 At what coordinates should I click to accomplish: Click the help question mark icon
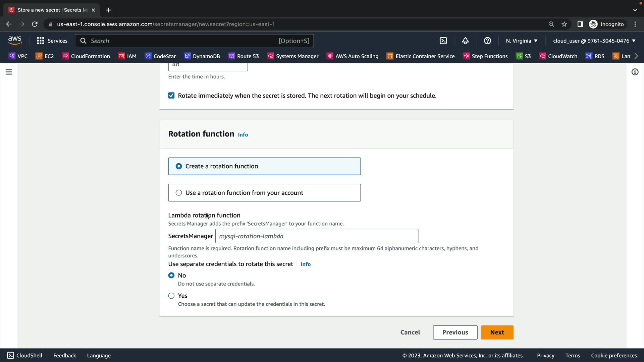pyautogui.click(x=487, y=41)
